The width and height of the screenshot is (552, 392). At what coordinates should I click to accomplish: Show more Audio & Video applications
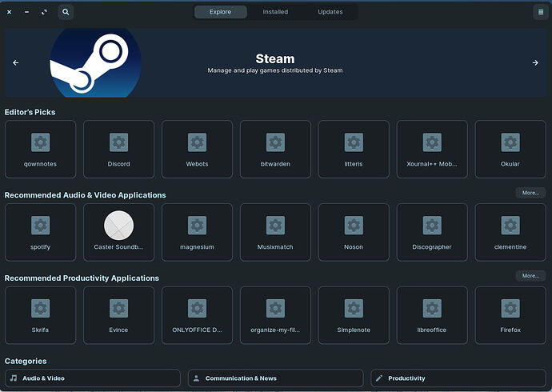click(530, 193)
